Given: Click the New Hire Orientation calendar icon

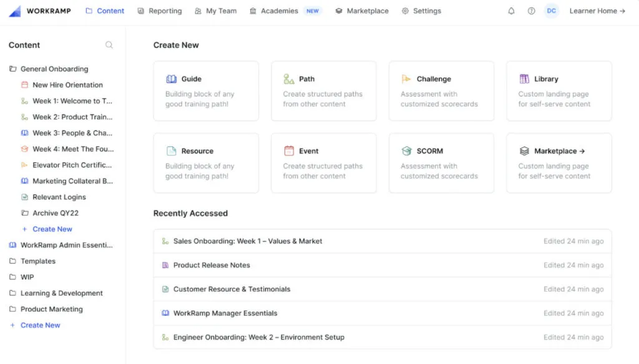Looking at the screenshot, I should [24, 85].
